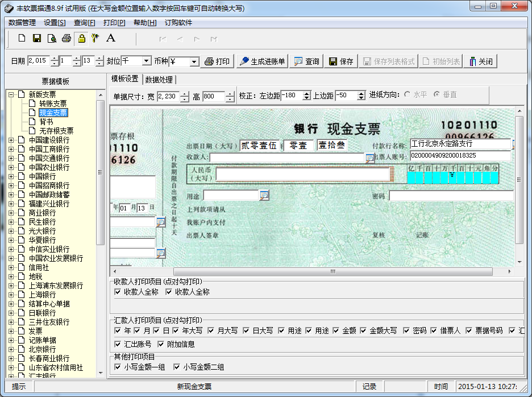532x397 pixels.
Task: Expand the 中国建设银行 tree node
Action: [x=12, y=140]
